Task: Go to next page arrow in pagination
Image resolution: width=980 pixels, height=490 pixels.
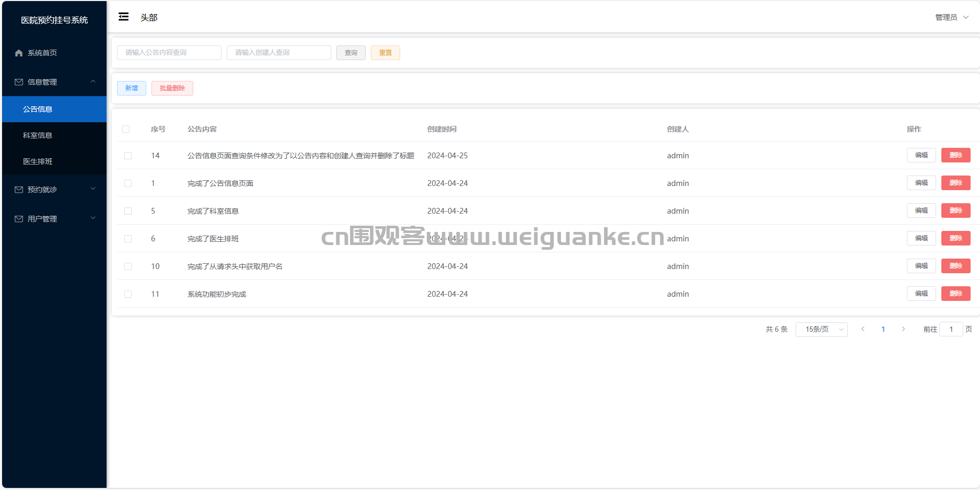Action: (903, 329)
